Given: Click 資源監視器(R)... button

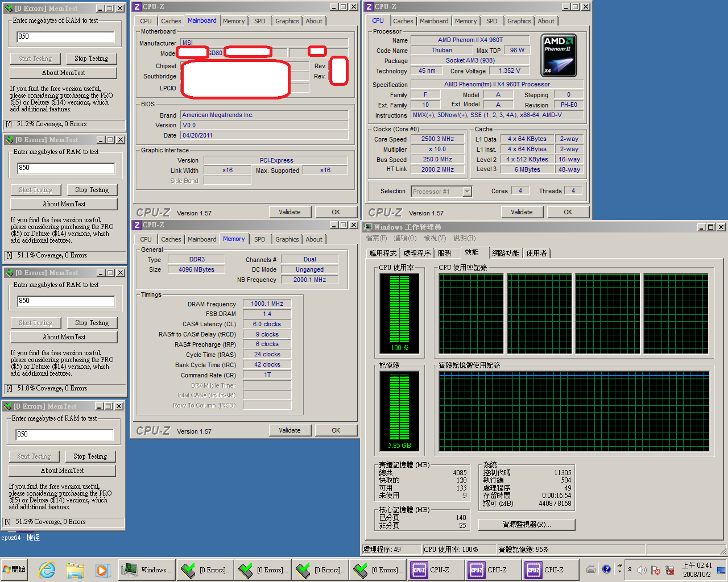Looking at the screenshot, I should coord(527,525).
